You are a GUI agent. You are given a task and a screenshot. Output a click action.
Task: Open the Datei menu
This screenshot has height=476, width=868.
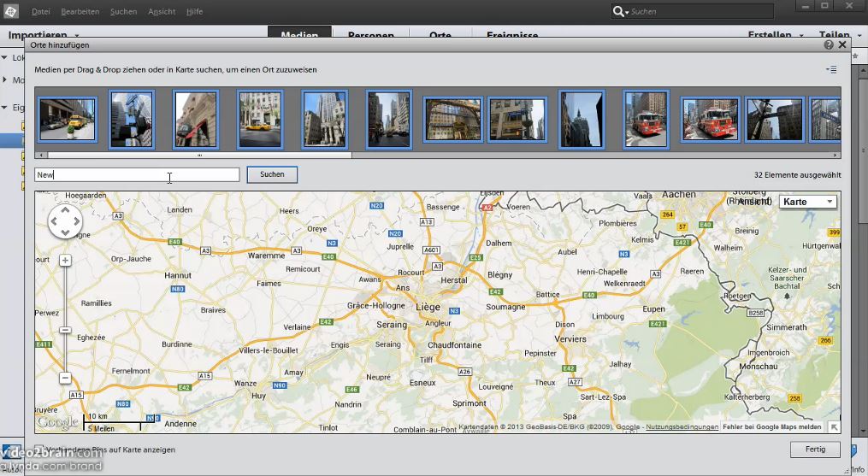point(41,12)
